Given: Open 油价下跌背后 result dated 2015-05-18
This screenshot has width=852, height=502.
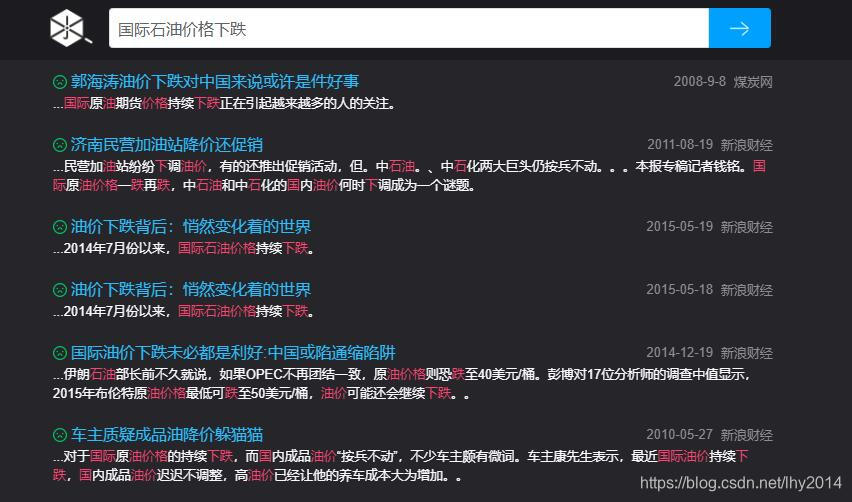Looking at the screenshot, I should pyautogui.click(x=191, y=290).
